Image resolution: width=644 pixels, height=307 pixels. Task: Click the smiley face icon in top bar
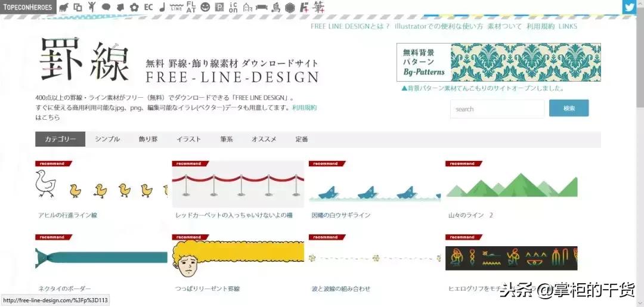(205, 7)
